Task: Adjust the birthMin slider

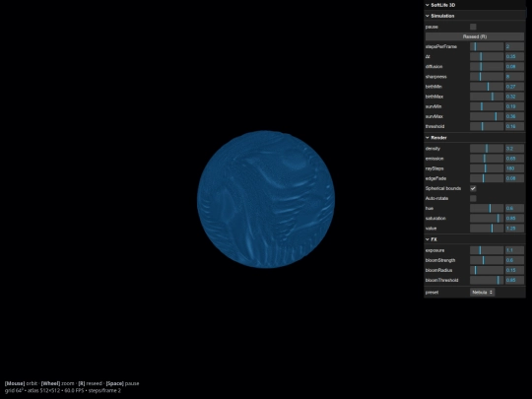Action: pyautogui.click(x=487, y=87)
